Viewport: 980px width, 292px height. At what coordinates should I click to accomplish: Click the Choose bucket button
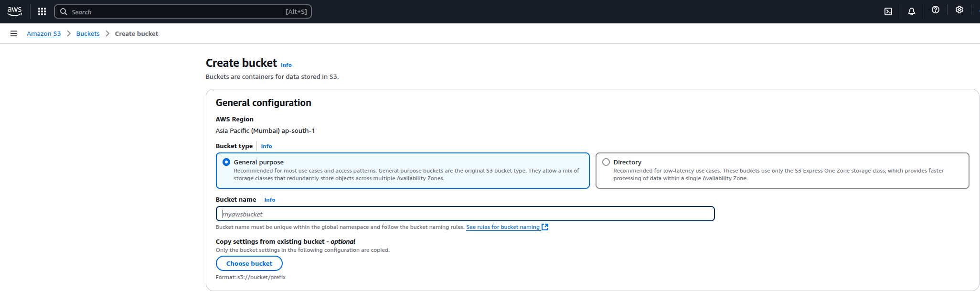[249, 263]
